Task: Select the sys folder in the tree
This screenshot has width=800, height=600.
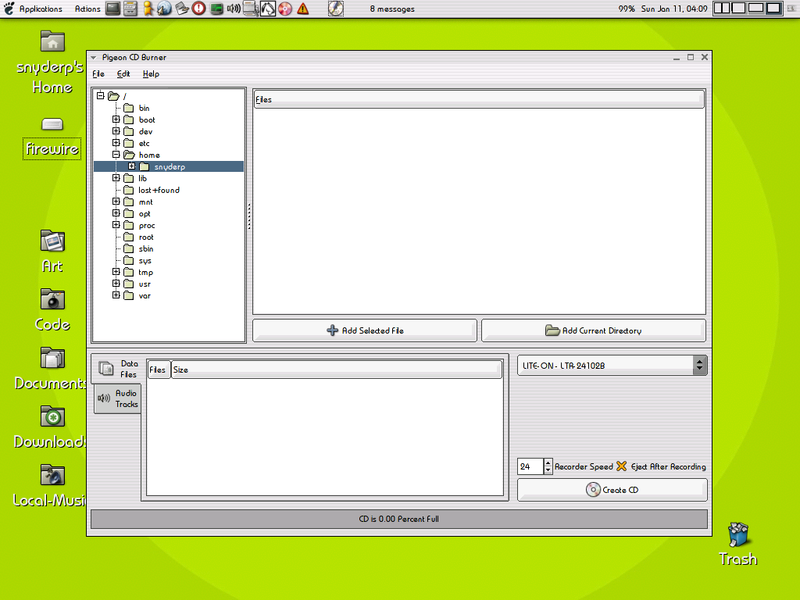Action: pos(145,260)
